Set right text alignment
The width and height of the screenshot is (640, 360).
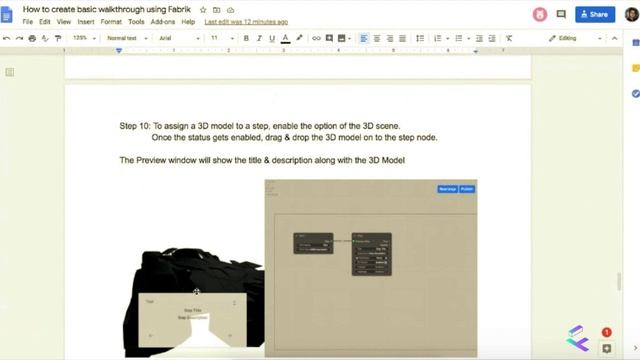coord(390,38)
